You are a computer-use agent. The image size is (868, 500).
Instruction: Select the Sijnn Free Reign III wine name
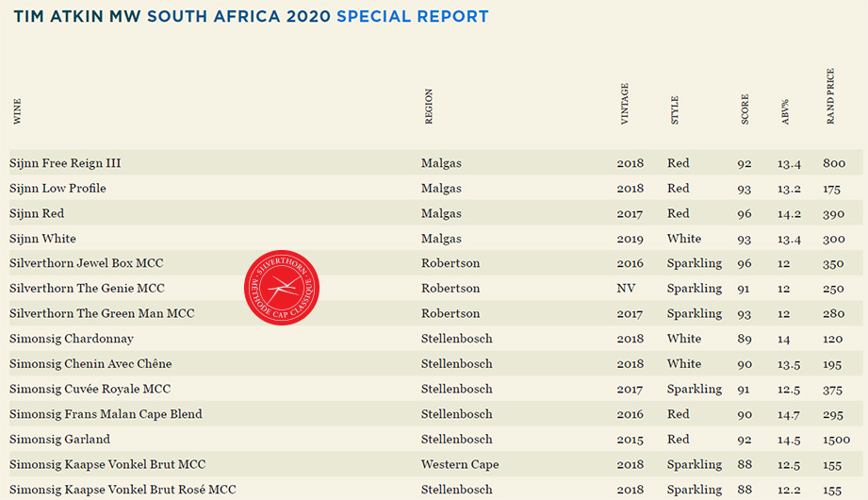[x=65, y=163]
